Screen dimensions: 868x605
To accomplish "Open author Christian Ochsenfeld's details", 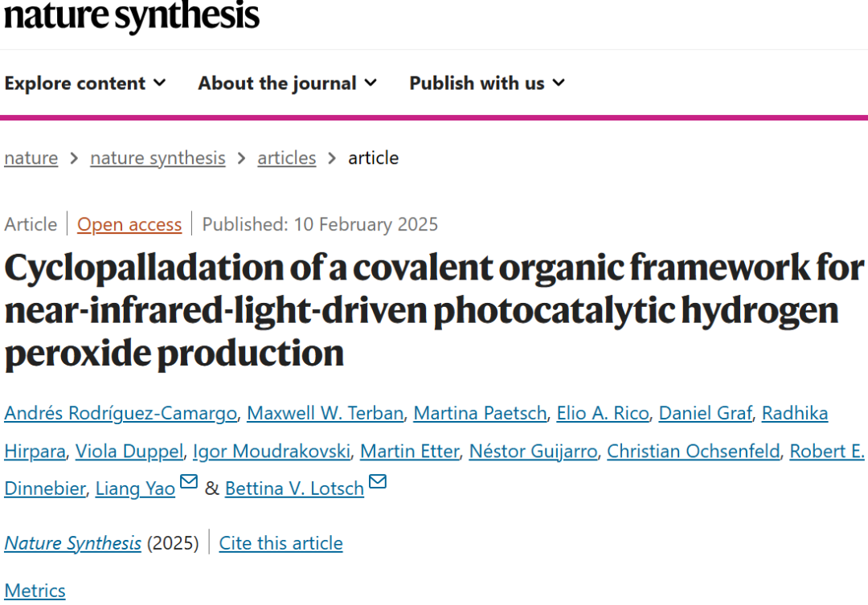I will pyautogui.click(x=693, y=452).
